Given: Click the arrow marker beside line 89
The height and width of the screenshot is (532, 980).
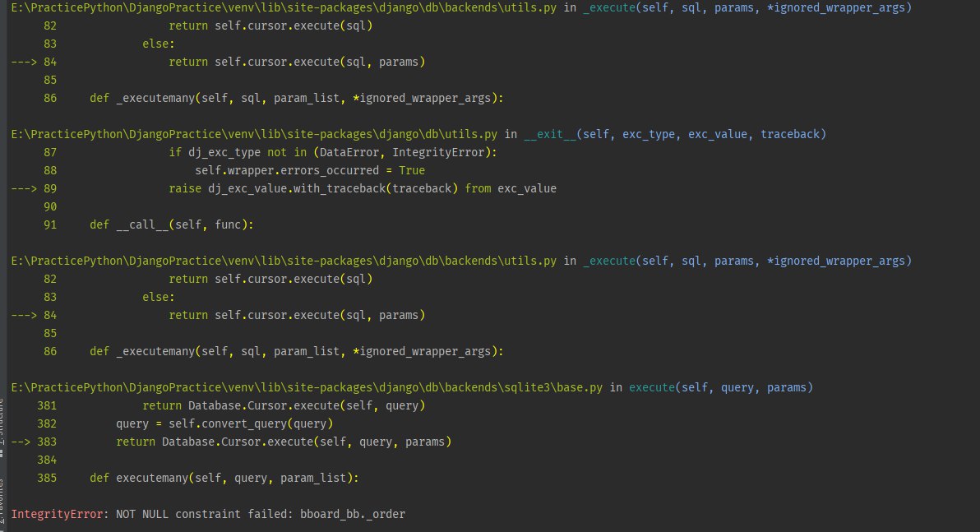Looking at the screenshot, I should click(24, 189).
